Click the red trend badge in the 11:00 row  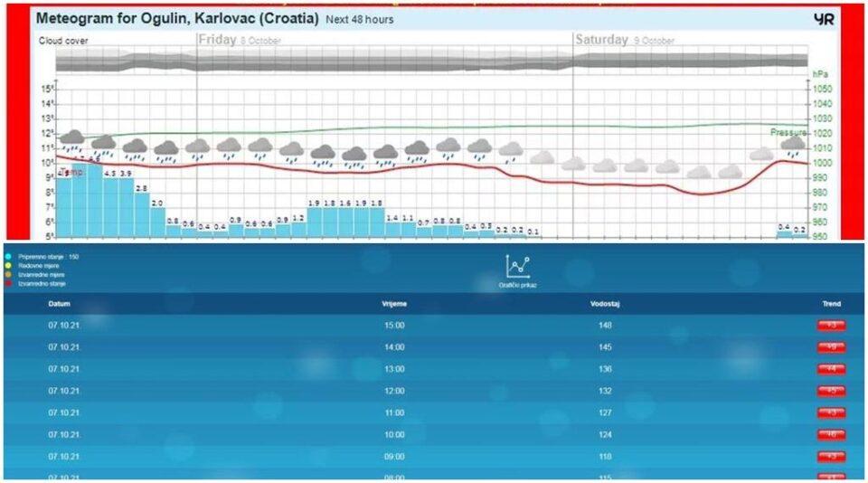click(832, 412)
